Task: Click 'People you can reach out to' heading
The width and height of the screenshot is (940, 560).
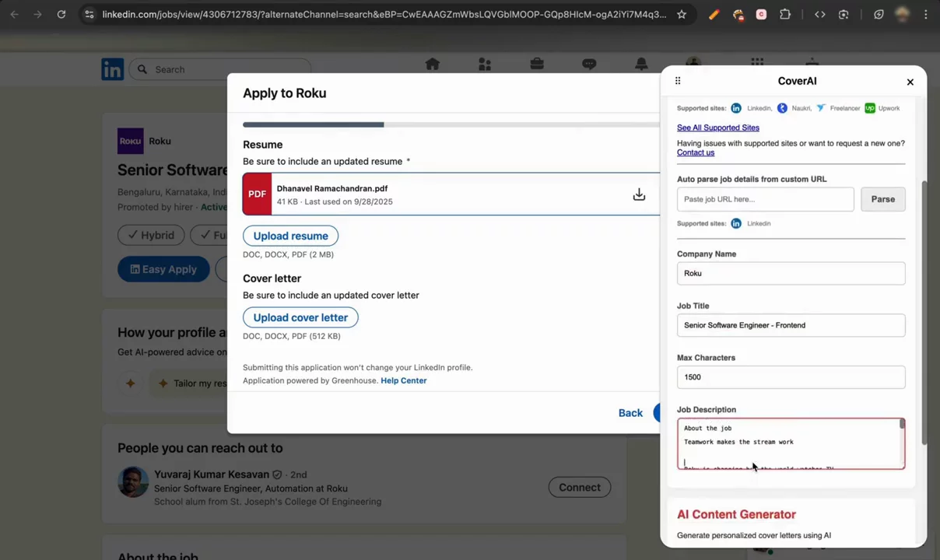Action: coord(200,448)
